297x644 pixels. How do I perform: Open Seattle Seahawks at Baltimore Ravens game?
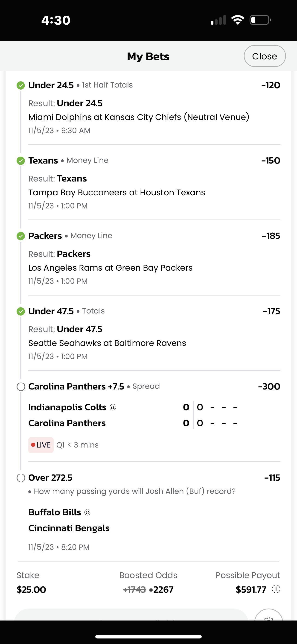pos(107,343)
